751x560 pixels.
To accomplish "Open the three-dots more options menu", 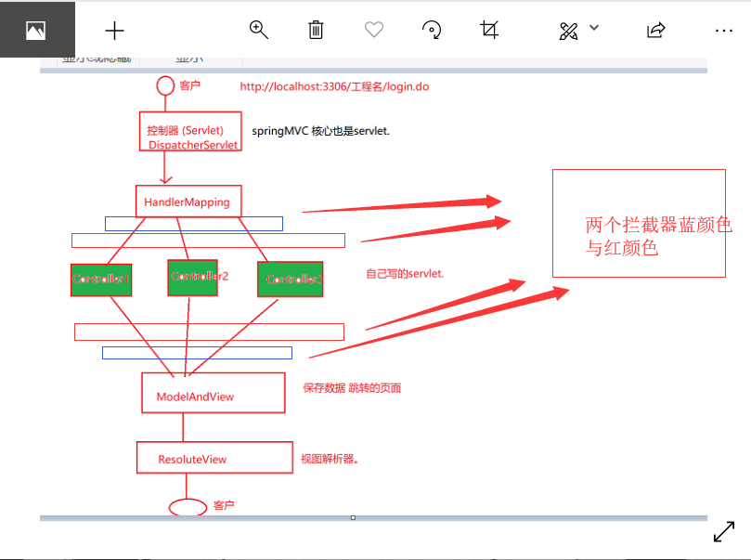I will (x=724, y=31).
